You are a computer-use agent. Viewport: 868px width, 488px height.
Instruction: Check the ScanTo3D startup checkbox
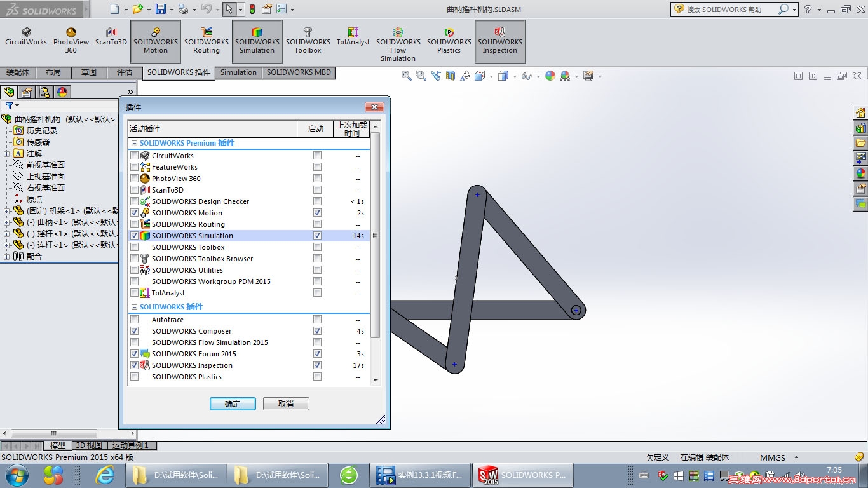pos(317,190)
